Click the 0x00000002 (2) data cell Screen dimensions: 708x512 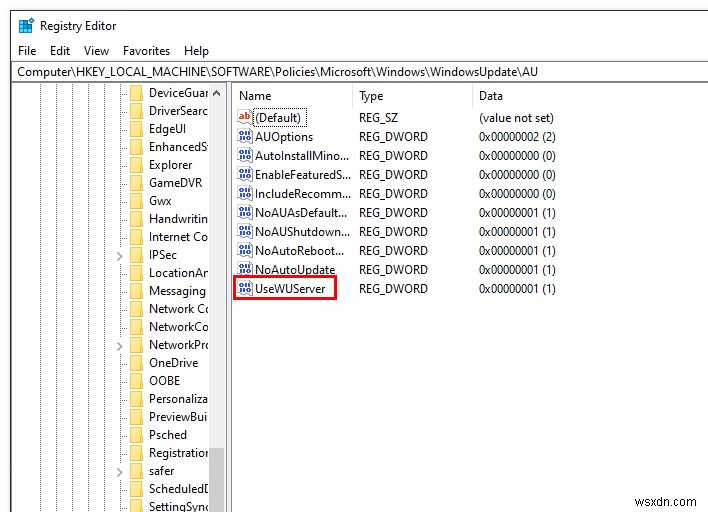pyautogui.click(x=517, y=137)
